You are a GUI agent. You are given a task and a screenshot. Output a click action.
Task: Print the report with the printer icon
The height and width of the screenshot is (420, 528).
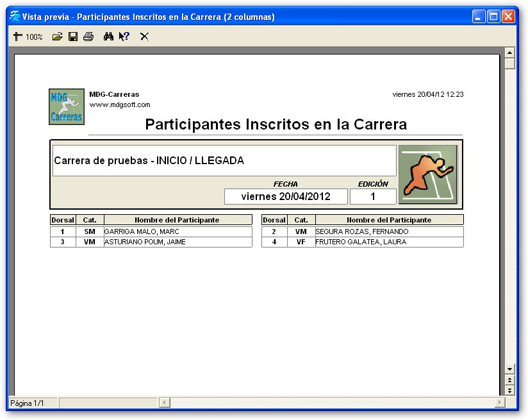pos(88,37)
